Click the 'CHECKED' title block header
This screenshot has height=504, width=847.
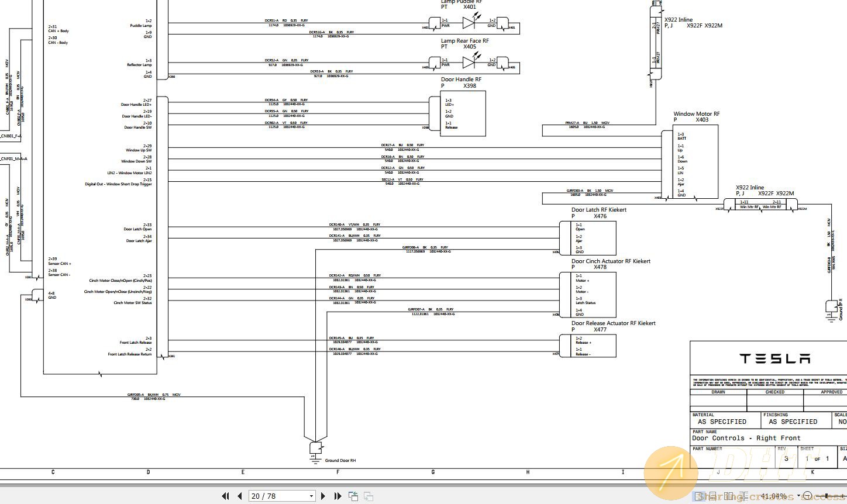tap(775, 392)
